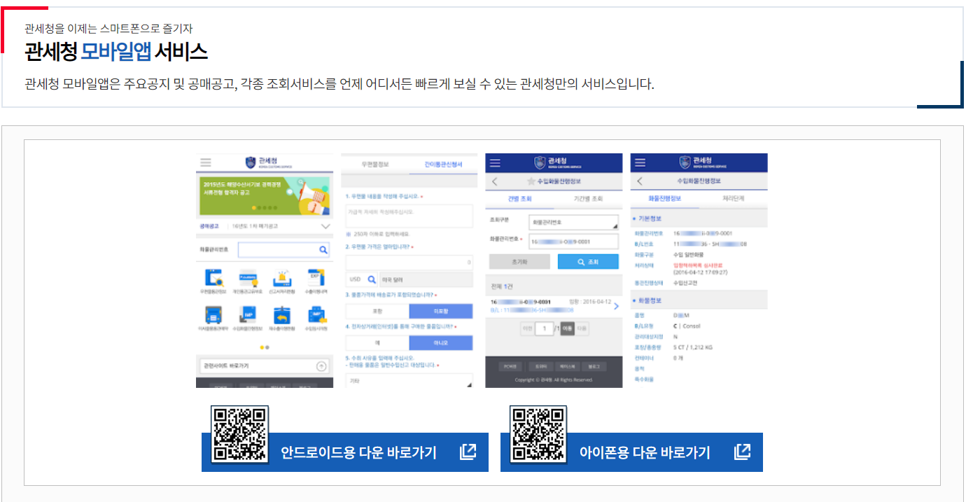Click the 우편물 내용 text area
The image size is (980, 502).
[x=409, y=216]
